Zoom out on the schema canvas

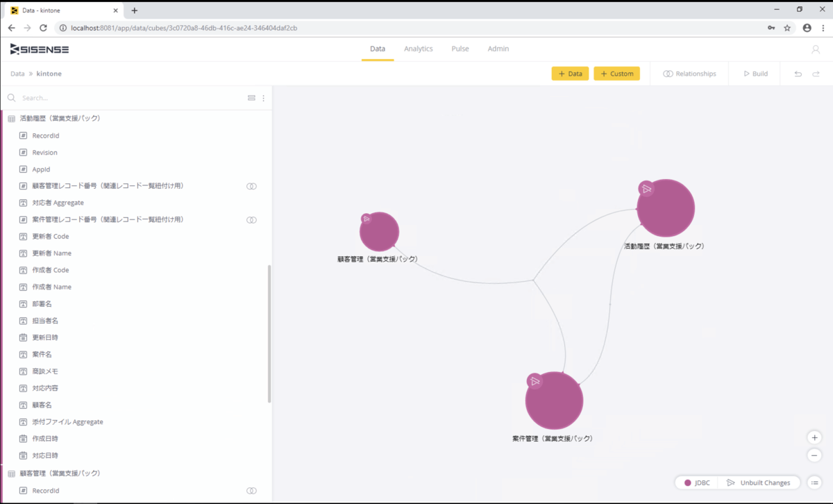(815, 455)
